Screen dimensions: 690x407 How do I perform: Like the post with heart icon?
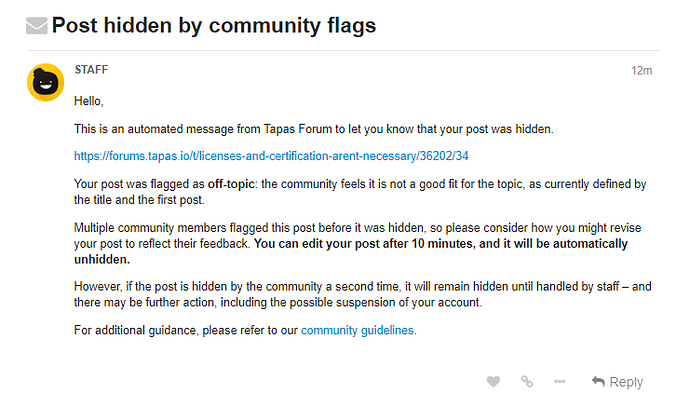point(493,382)
